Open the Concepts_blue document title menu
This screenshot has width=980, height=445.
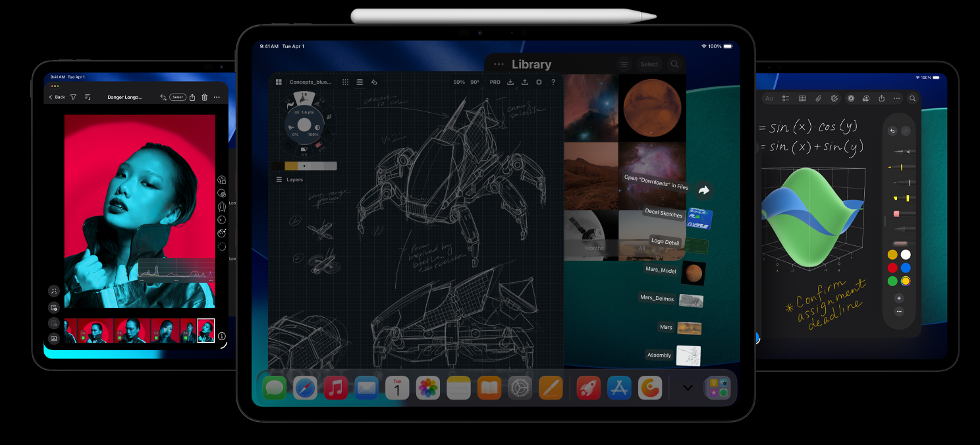[310, 82]
